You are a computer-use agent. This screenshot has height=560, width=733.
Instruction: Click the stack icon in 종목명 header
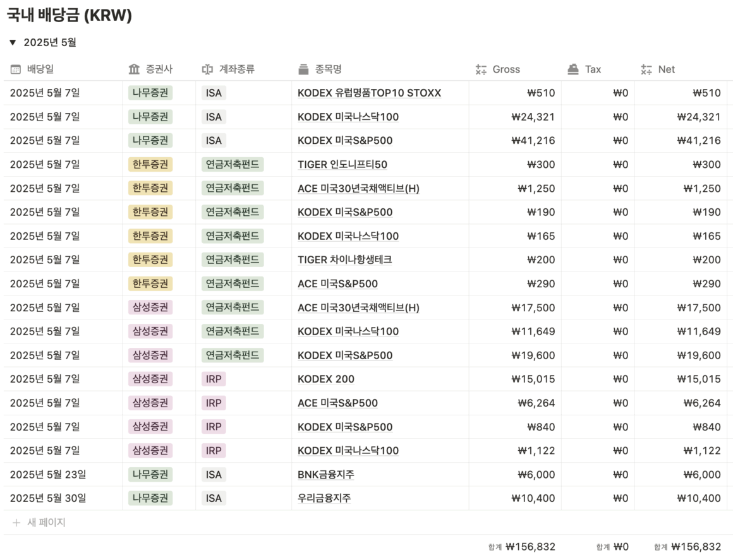[303, 69]
